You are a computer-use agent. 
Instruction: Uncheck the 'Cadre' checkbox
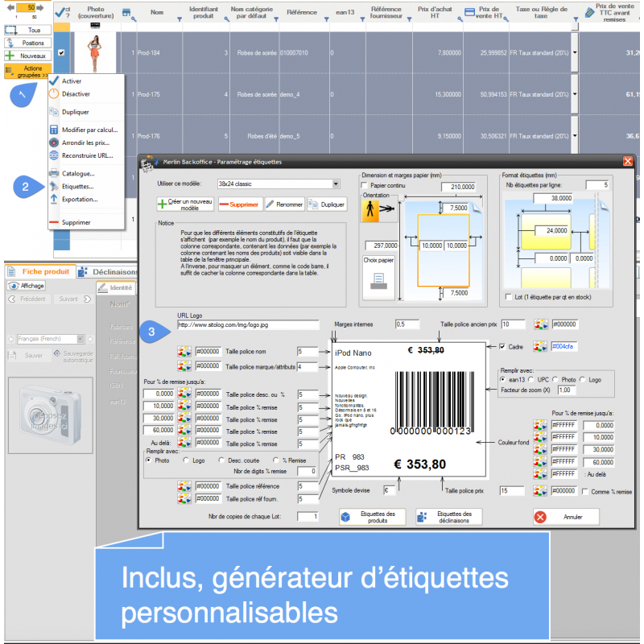click(504, 347)
